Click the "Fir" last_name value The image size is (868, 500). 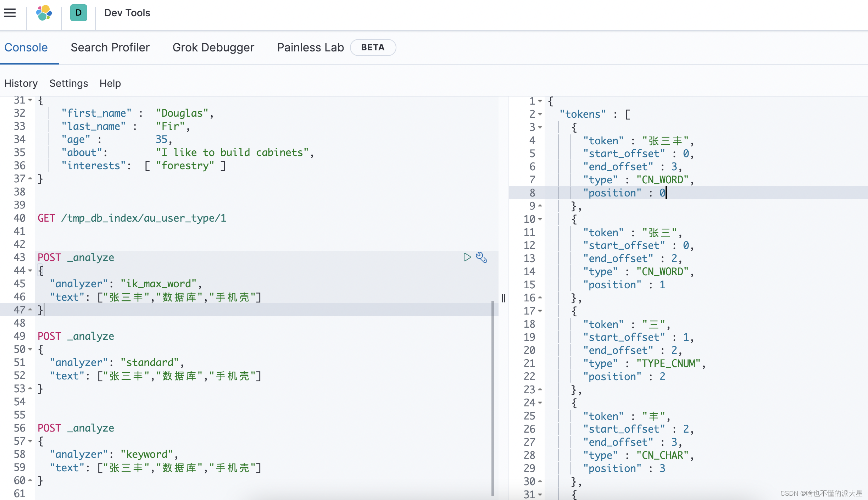tap(170, 126)
